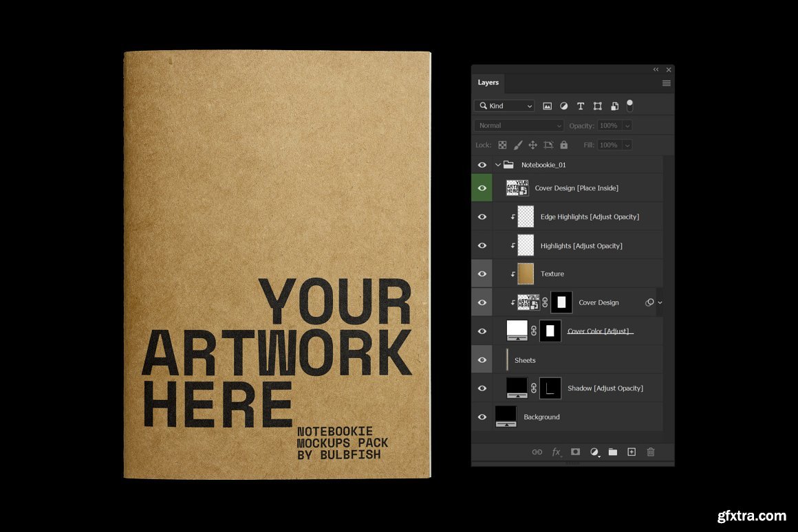Delete layer using trash icon

[650, 452]
